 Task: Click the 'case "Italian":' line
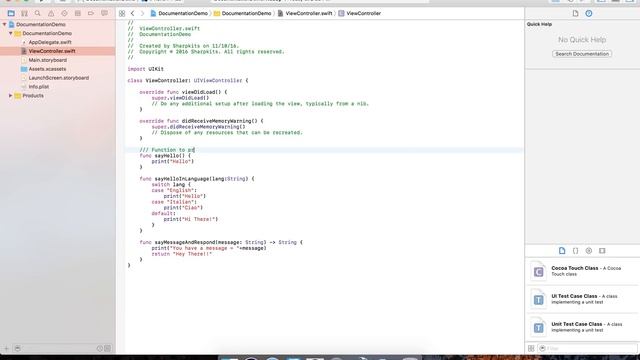pyautogui.click(x=174, y=202)
